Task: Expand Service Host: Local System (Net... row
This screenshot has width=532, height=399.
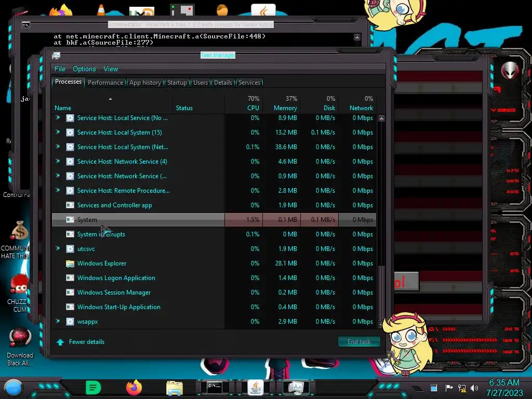Action: pyautogui.click(x=58, y=147)
